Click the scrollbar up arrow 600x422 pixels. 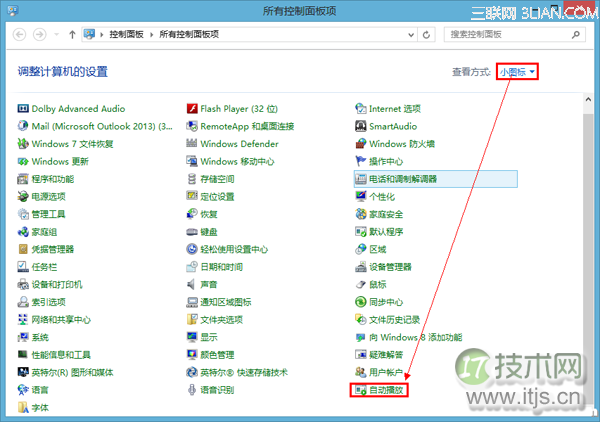588,99
